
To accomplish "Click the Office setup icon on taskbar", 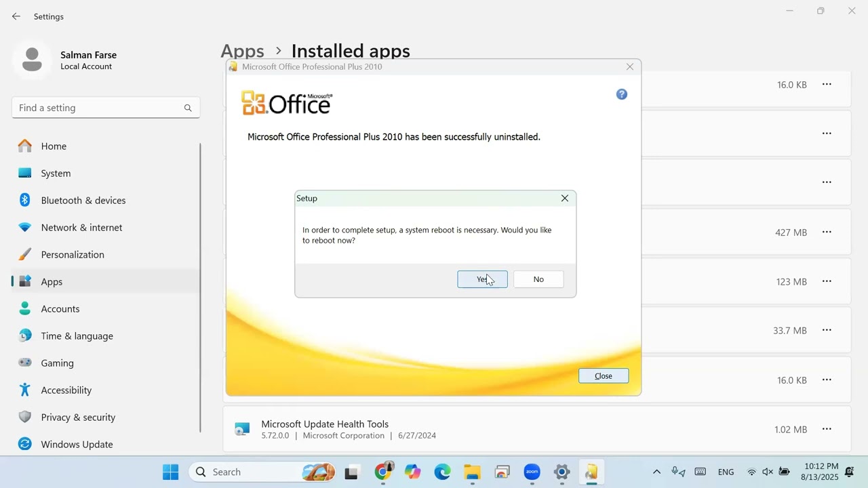I will 592,472.
